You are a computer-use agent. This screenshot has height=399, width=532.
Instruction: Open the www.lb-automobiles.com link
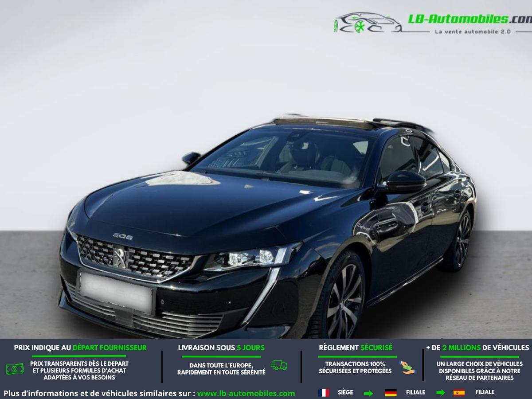246,393
